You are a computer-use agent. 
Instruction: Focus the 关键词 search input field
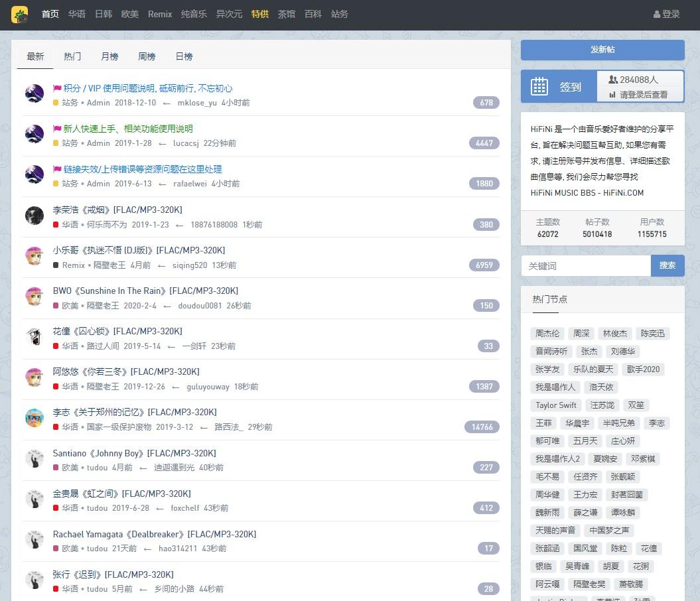coord(585,265)
